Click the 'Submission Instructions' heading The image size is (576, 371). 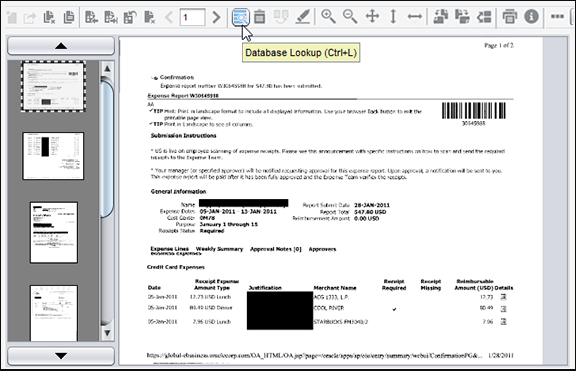pos(183,136)
